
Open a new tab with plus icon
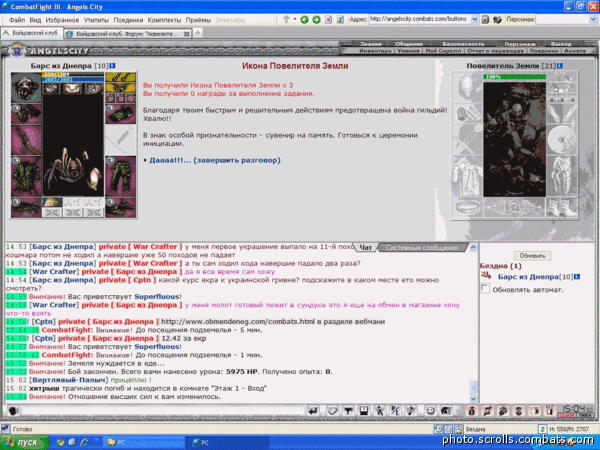coord(198,33)
